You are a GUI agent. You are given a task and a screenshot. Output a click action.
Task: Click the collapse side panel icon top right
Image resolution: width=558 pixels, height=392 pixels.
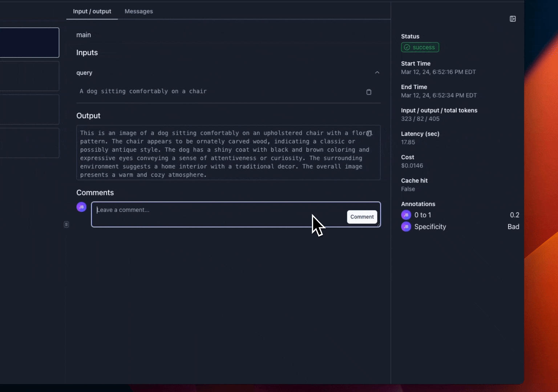tap(513, 19)
